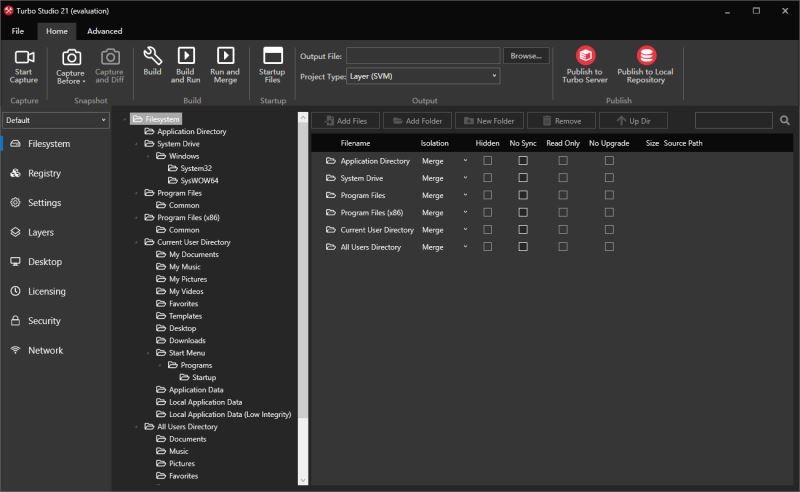Check Read Only for Program Files row
Viewport: 800px width, 492px height.
point(563,195)
